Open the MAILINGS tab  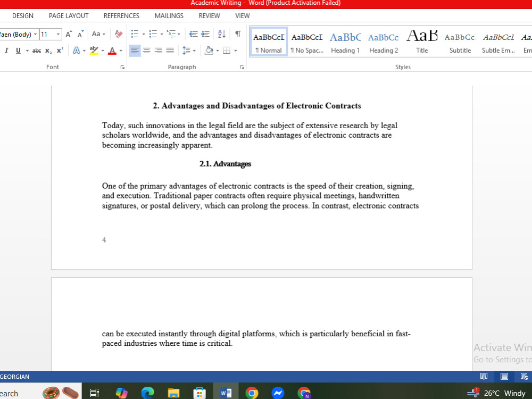[x=169, y=15]
